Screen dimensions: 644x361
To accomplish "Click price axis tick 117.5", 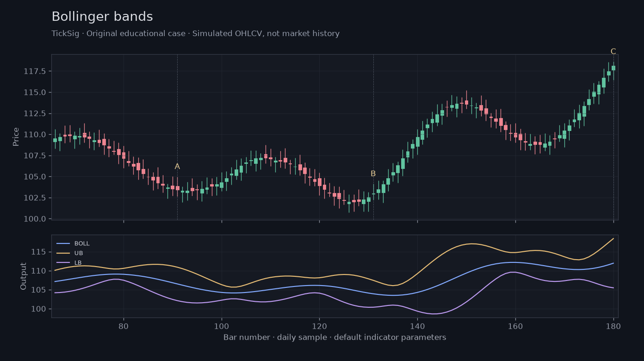I will 35,71.
